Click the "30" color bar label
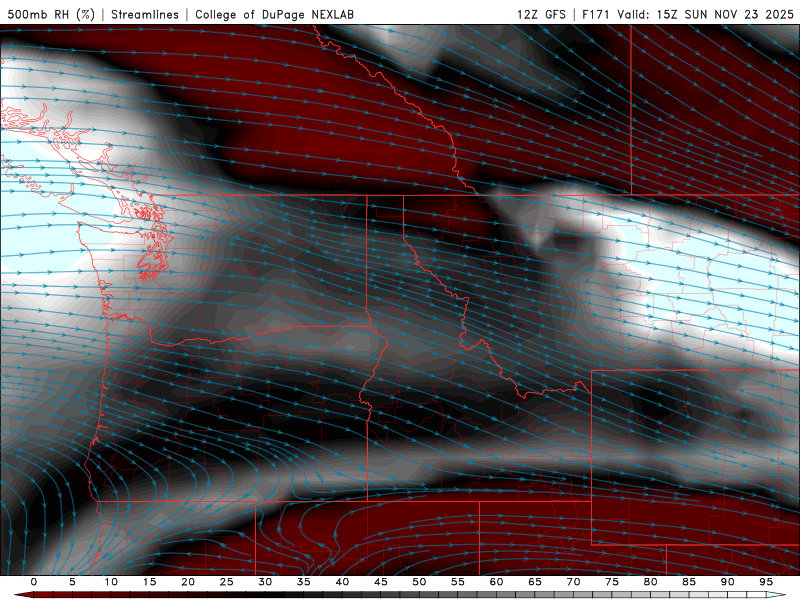 (x=265, y=582)
